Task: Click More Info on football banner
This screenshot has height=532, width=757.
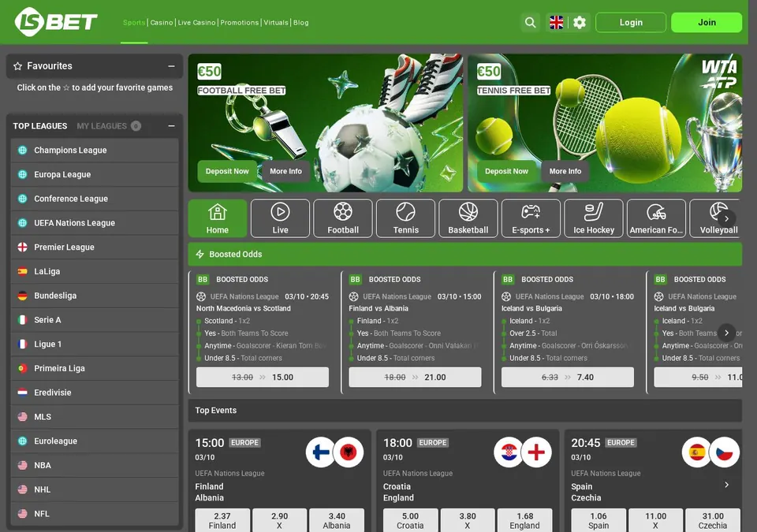Action: 285,171
